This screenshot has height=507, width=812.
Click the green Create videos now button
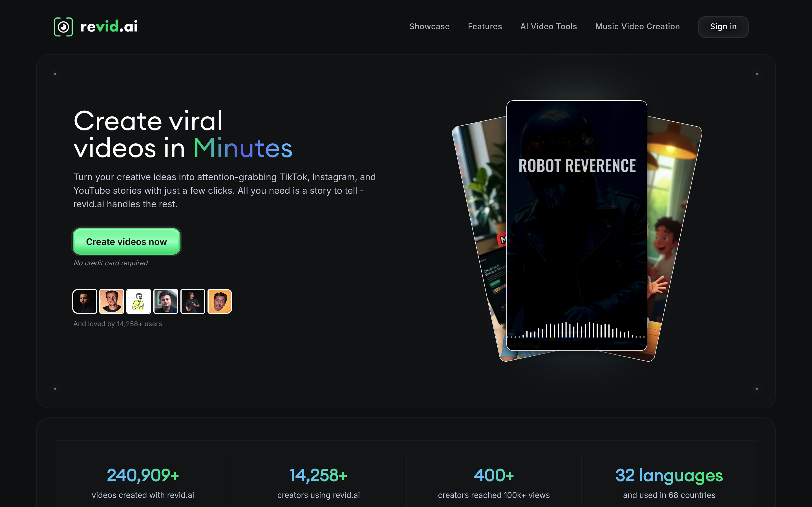coord(127,241)
